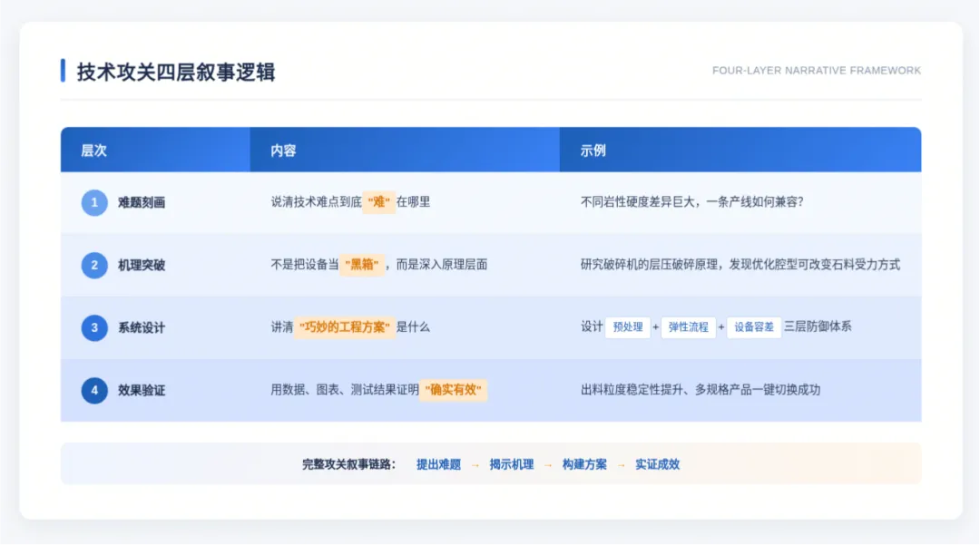Screen dimensions: 980x545
Task: Select the 机理突破 row label
Action: point(142,265)
